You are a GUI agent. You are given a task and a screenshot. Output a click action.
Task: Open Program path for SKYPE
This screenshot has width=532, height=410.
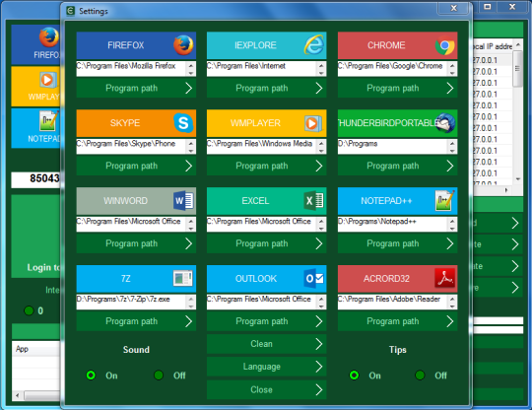136,166
